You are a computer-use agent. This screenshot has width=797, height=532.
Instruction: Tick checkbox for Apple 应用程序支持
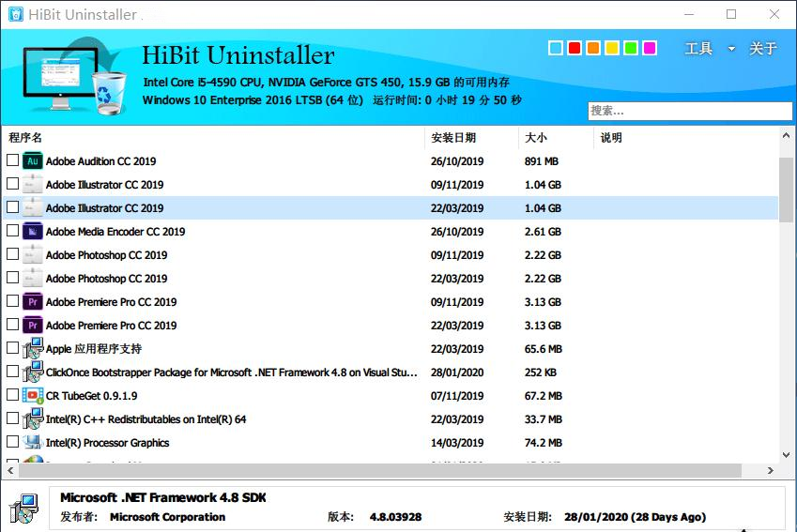13,348
